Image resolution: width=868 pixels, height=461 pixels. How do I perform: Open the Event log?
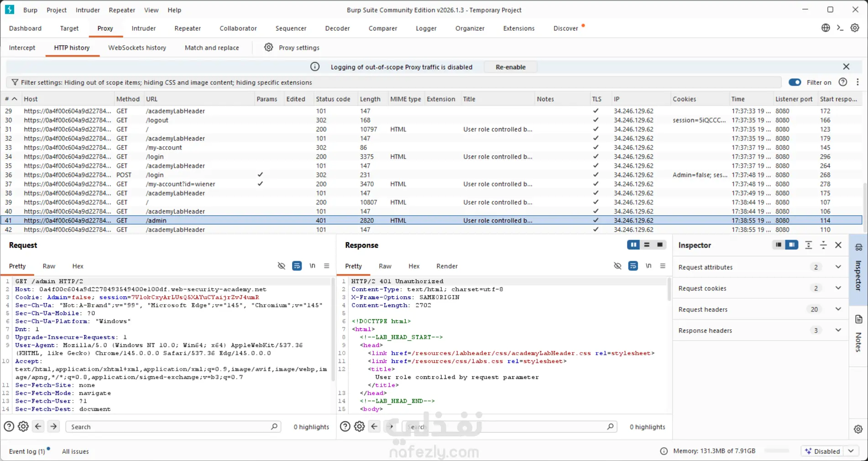click(27, 451)
